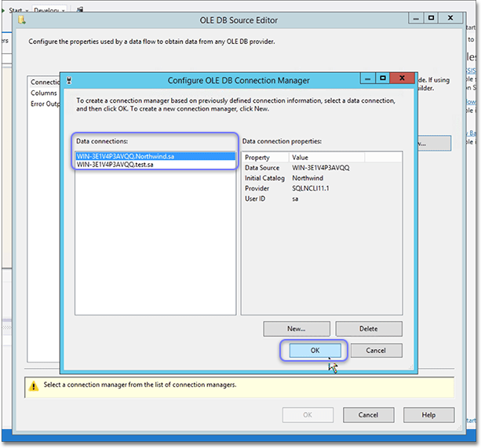Viewport: 481px width, 448px height.
Task: Open the dropdown arrow beside Start in toolbar
Action: pos(28,10)
